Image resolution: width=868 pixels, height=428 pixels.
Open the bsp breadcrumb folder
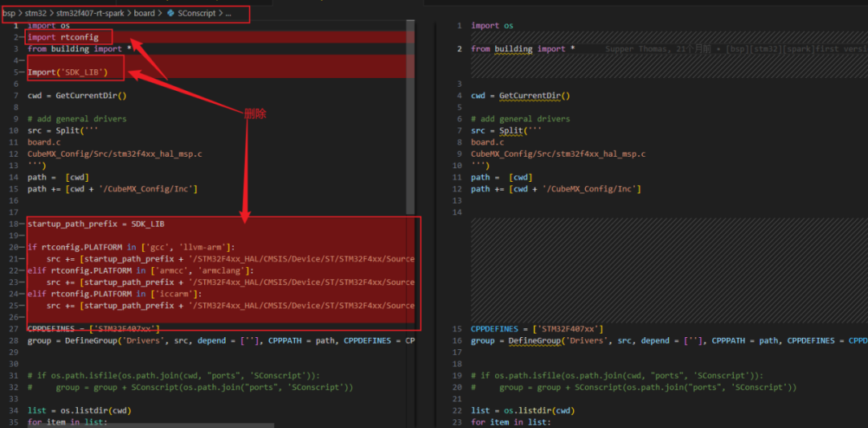point(8,14)
